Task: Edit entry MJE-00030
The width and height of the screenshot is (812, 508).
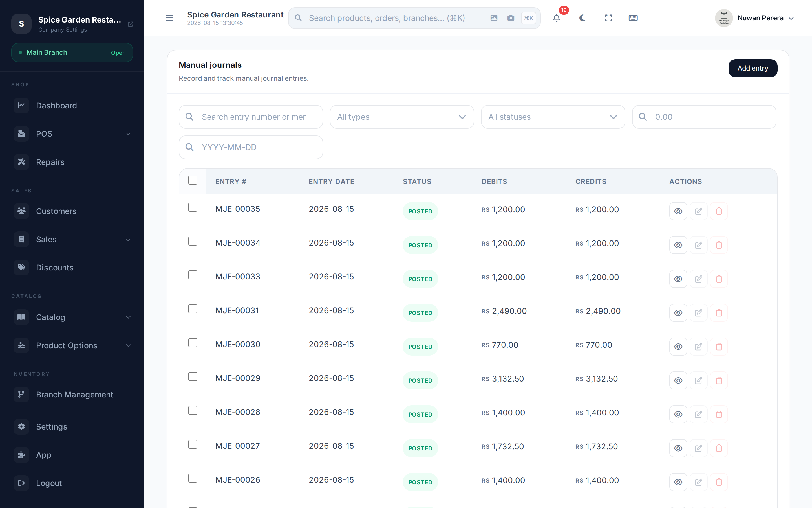Action: 698,347
